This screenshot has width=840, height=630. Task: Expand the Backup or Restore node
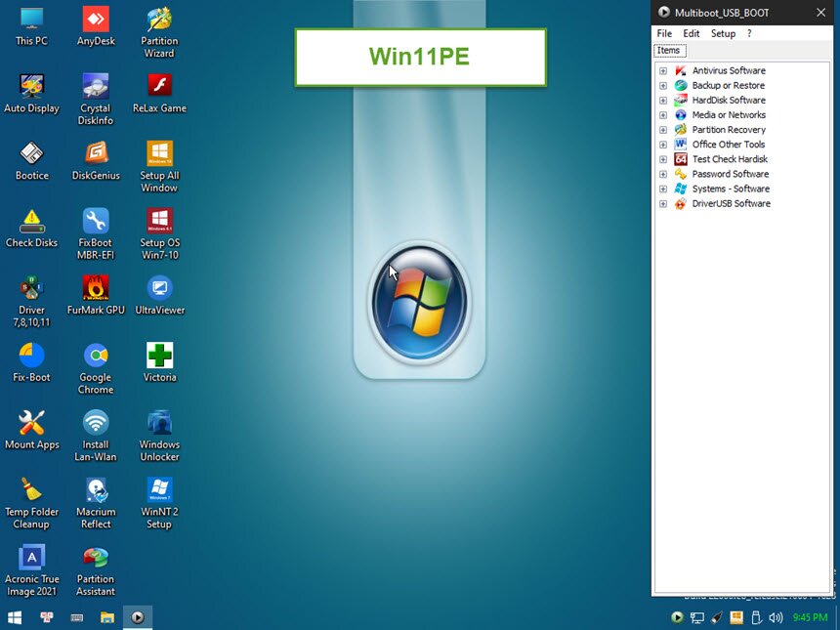(663, 86)
